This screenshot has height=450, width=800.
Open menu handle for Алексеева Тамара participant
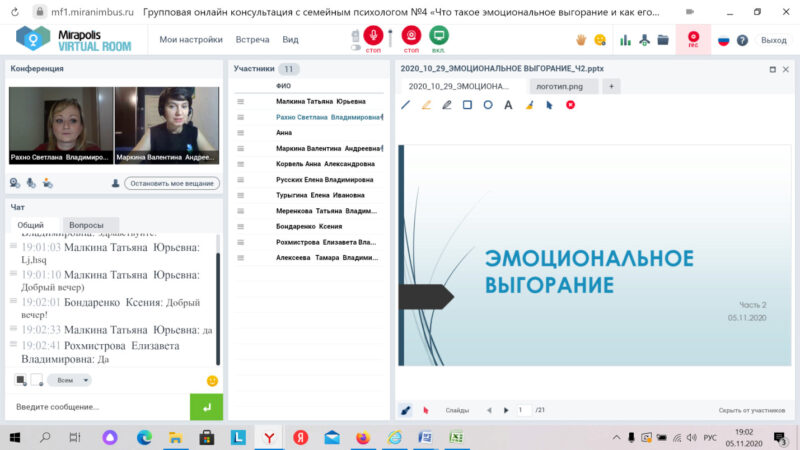[x=240, y=258]
